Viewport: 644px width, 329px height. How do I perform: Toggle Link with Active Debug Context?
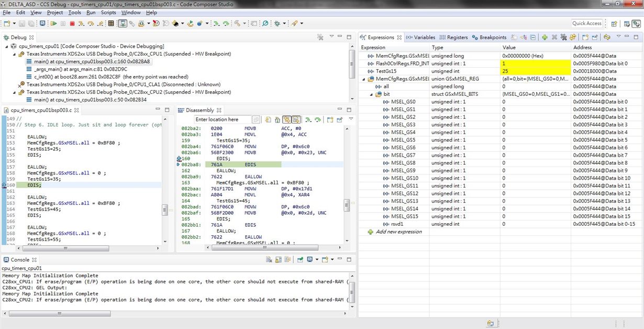(x=287, y=119)
